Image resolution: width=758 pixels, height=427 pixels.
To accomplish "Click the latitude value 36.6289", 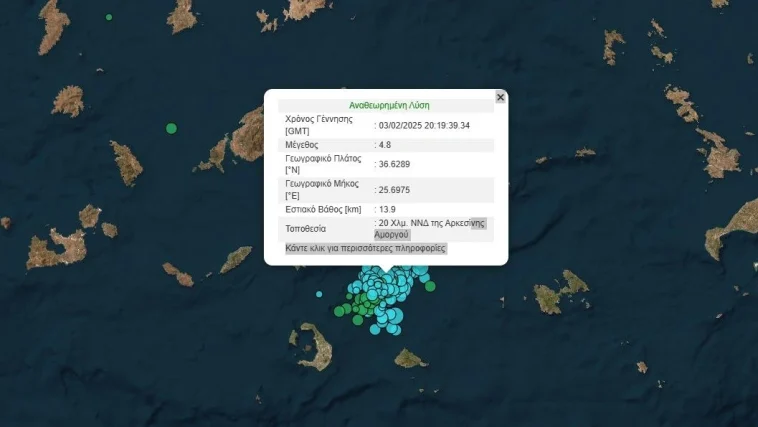I will point(395,164).
